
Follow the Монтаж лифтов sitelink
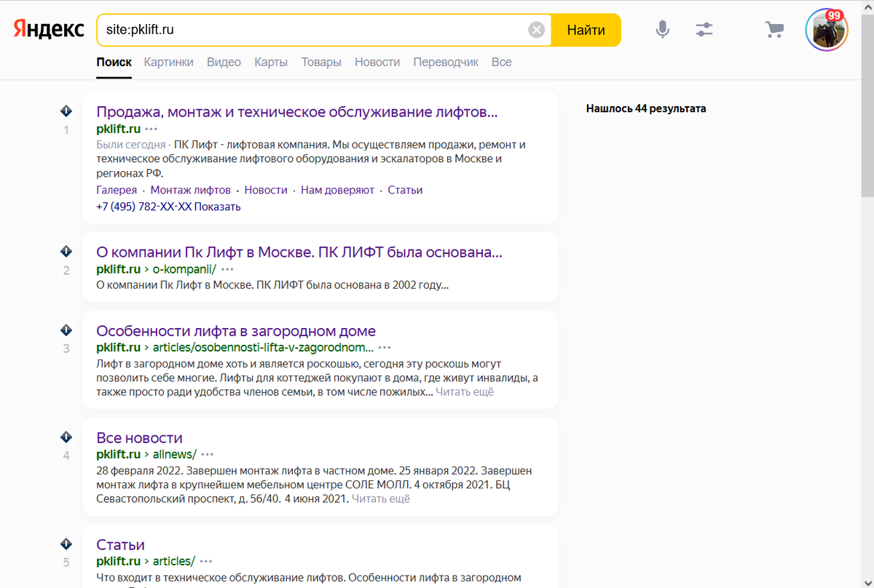(x=191, y=190)
